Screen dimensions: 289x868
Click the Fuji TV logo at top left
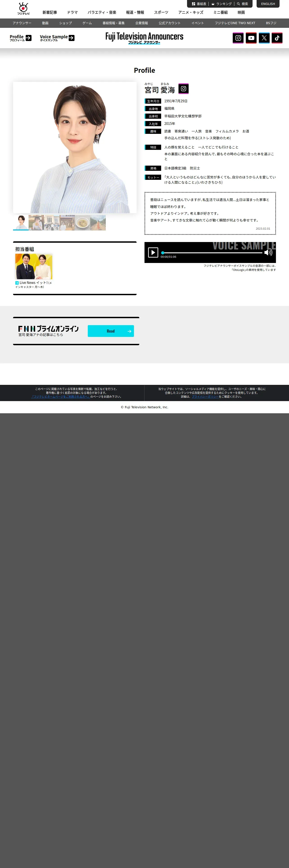pos(24,8)
